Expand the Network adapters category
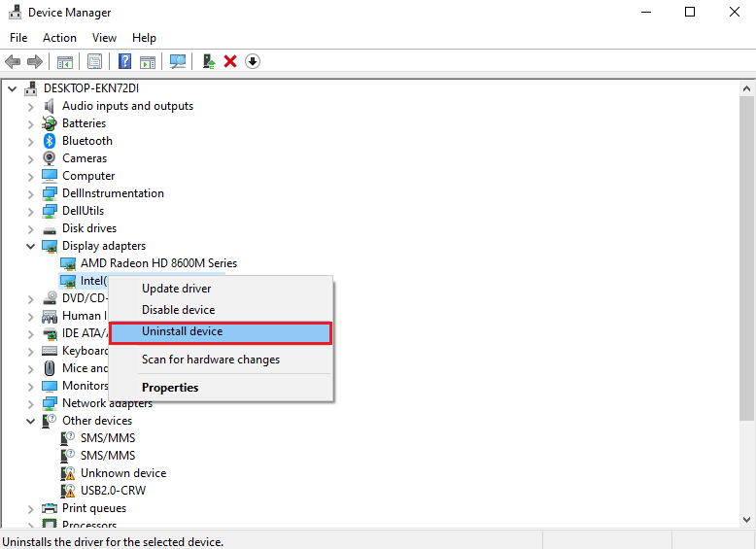The width and height of the screenshot is (756, 549). pos(31,404)
